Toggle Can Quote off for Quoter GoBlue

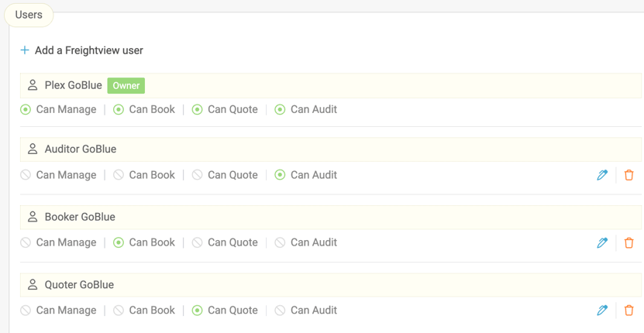point(198,311)
